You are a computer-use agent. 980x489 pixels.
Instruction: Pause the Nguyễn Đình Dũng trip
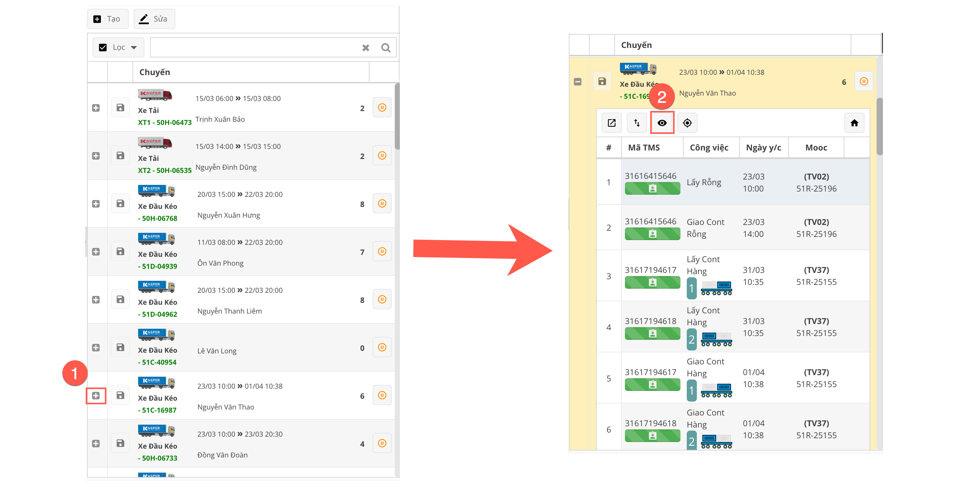tap(382, 156)
